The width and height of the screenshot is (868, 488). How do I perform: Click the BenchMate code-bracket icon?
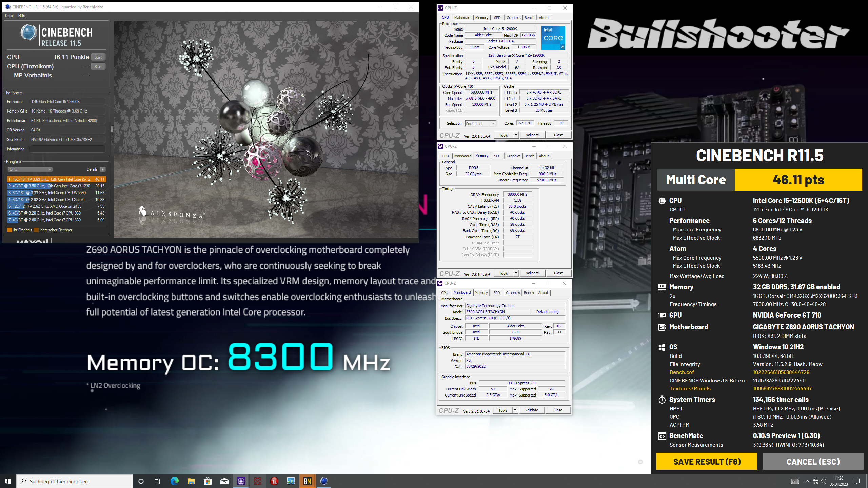(x=662, y=436)
